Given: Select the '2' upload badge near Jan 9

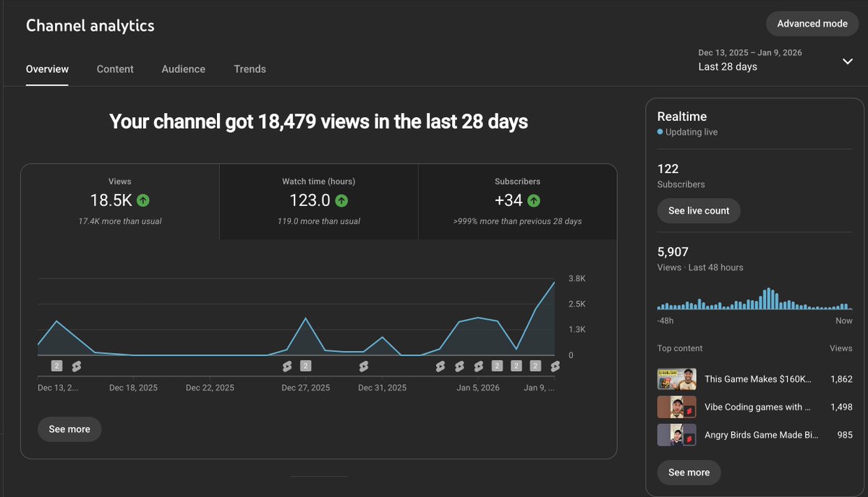Looking at the screenshot, I should [535, 366].
